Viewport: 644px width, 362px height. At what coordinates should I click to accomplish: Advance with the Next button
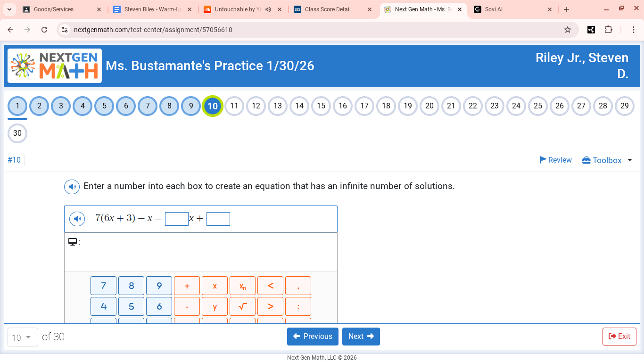[361, 336]
